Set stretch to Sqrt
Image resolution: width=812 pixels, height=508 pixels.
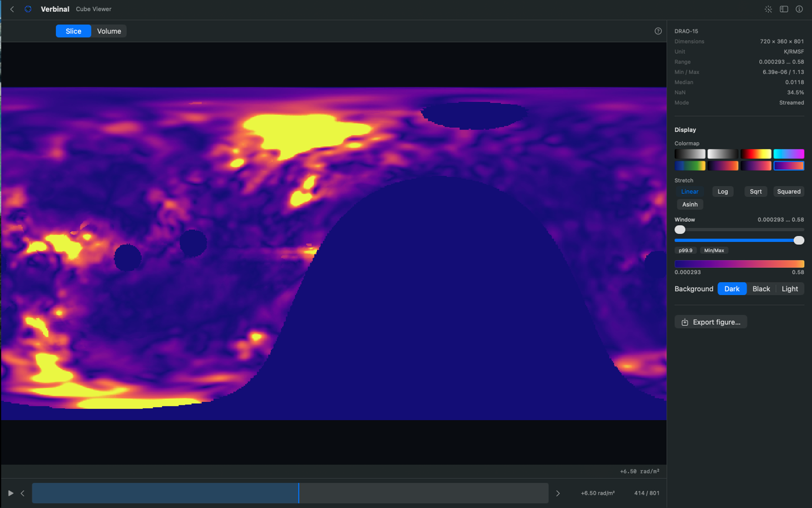(x=756, y=192)
